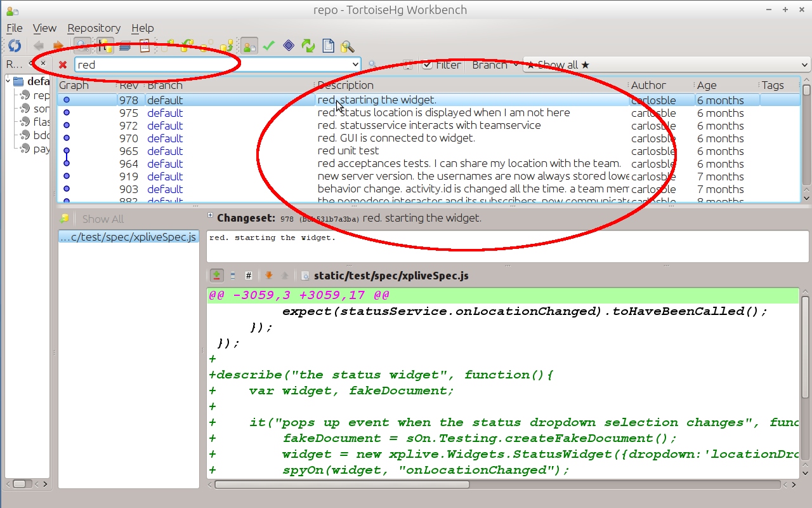812x508 pixels.
Task: Select the 'rep' repository in the registry
Action: (x=34, y=95)
